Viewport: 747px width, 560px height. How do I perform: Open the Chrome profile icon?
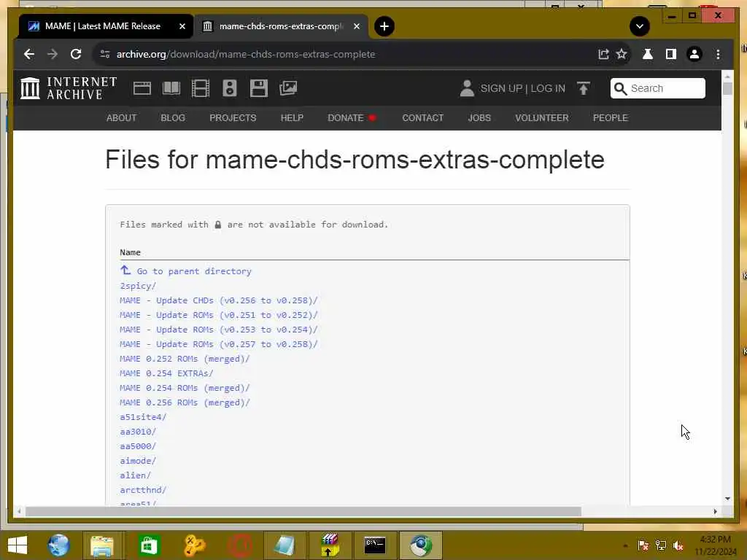(694, 54)
